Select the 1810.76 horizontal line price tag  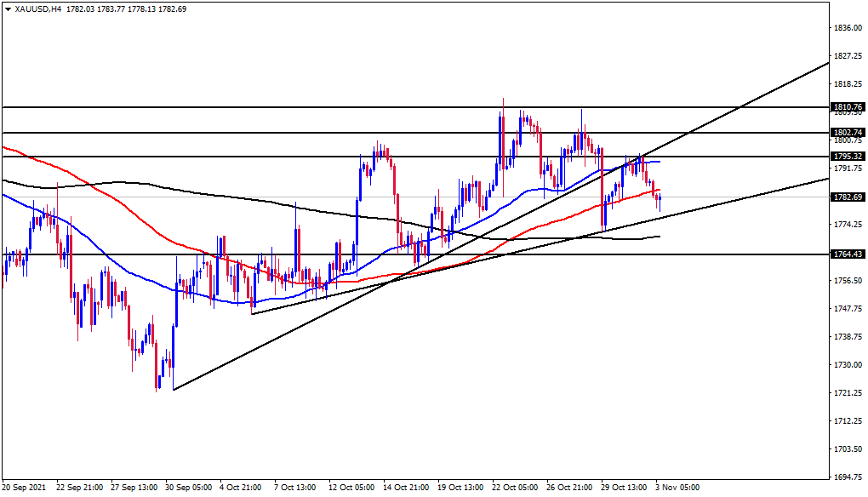click(x=848, y=107)
